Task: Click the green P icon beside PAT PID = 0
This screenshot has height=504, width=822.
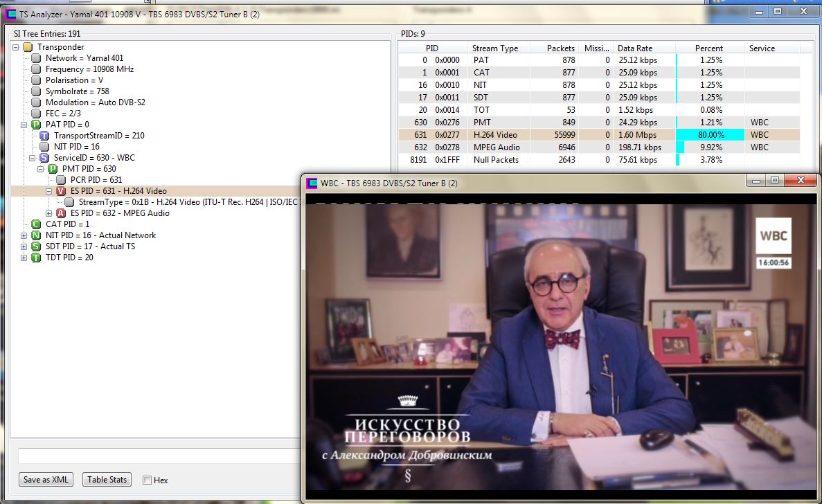Action: [x=36, y=125]
